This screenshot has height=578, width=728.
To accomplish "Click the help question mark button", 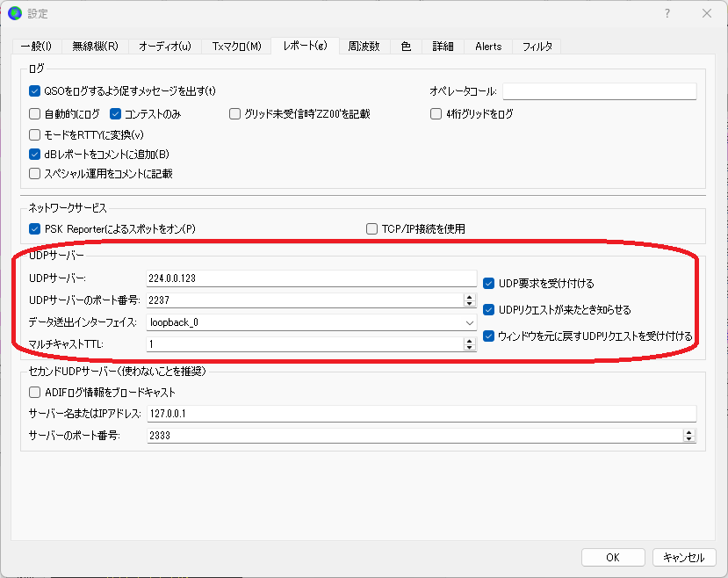I will (667, 13).
